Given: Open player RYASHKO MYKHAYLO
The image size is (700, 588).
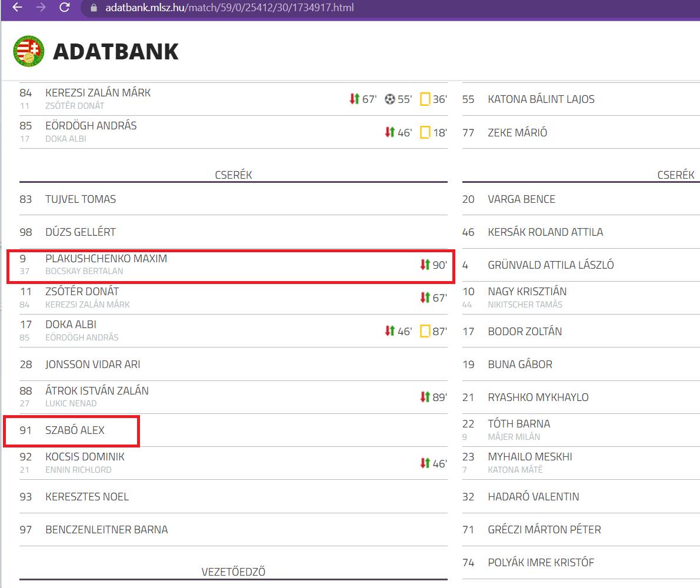Looking at the screenshot, I should tap(538, 397).
